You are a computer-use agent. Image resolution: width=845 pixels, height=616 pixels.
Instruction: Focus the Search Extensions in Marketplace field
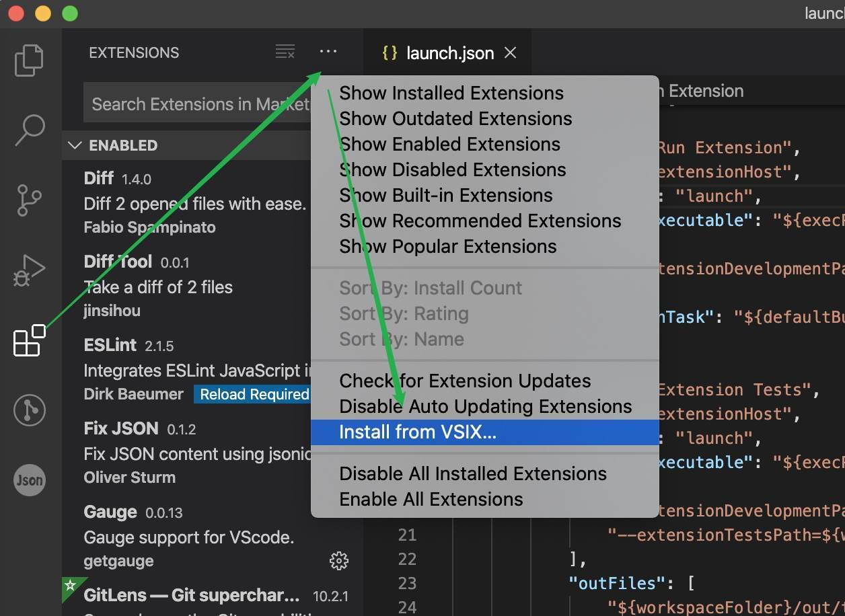pyautogui.click(x=197, y=104)
